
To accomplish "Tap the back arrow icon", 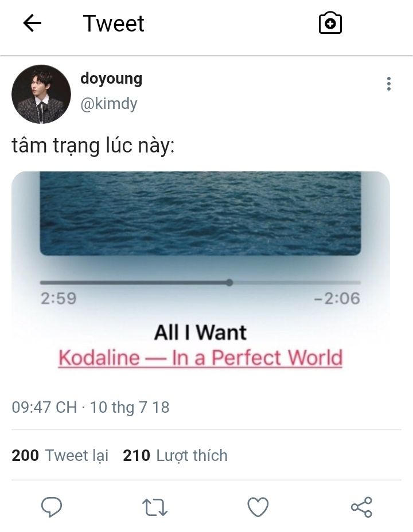I will pyautogui.click(x=32, y=23).
